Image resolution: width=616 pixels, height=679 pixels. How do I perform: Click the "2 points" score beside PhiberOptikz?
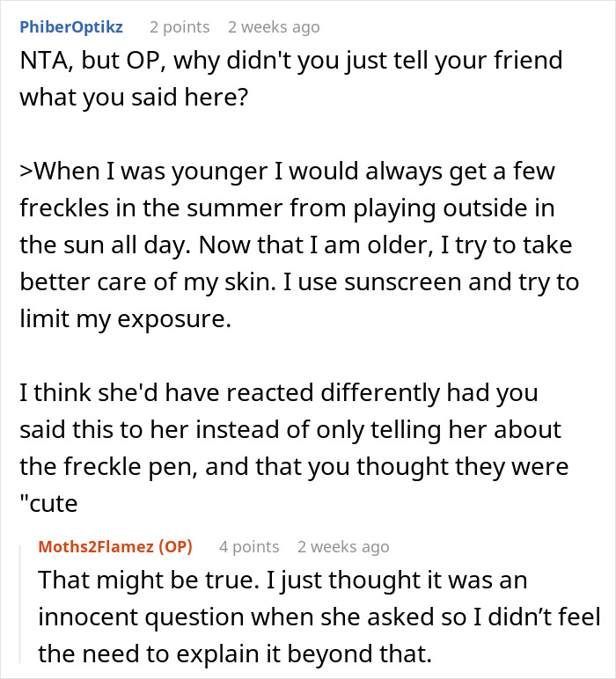180,27
